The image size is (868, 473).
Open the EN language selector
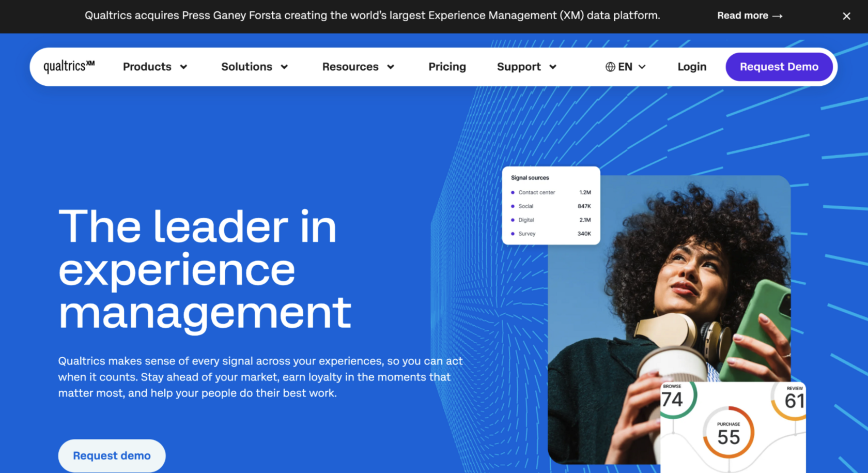[626, 67]
